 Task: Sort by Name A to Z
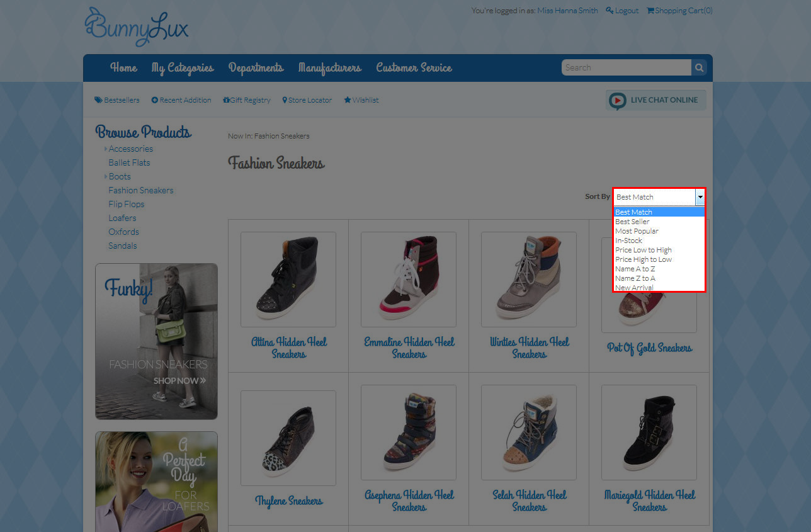point(659,269)
